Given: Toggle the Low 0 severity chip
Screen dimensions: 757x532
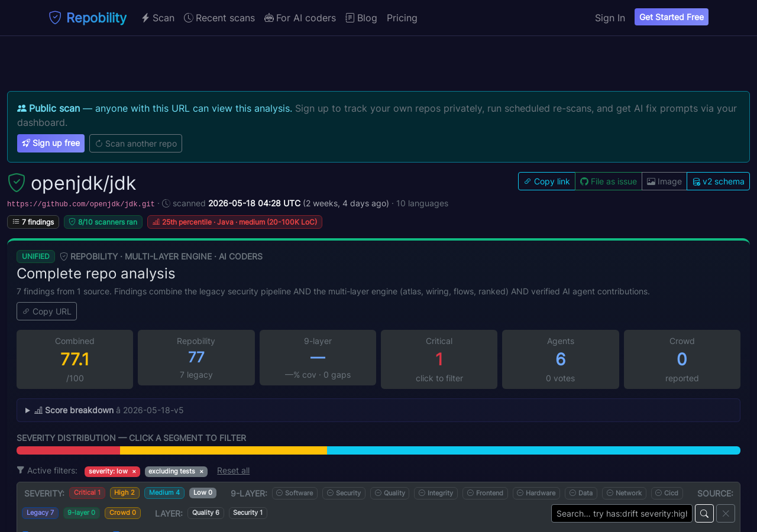Looking at the screenshot, I should (x=203, y=493).
